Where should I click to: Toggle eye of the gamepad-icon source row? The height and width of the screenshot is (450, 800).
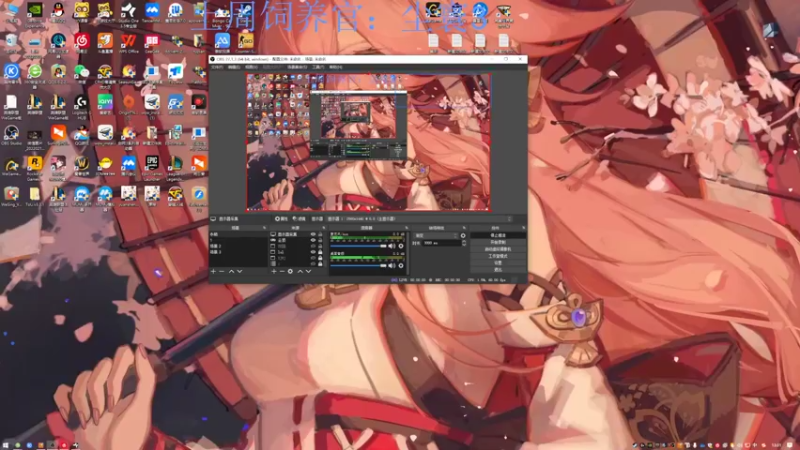(313, 240)
